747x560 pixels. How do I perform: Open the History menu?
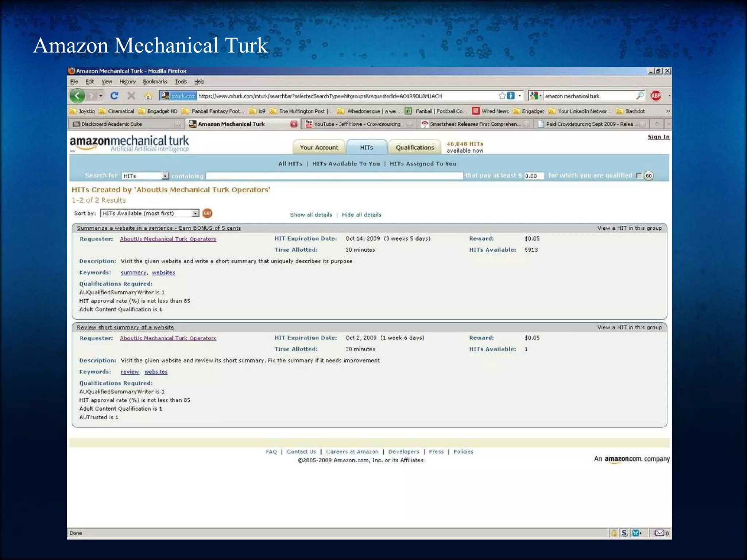point(127,82)
